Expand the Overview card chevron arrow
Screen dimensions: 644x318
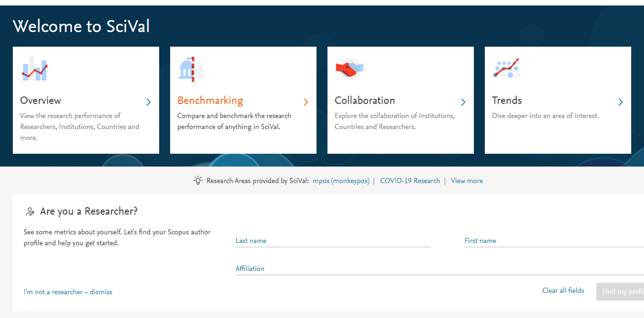point(148,102)
